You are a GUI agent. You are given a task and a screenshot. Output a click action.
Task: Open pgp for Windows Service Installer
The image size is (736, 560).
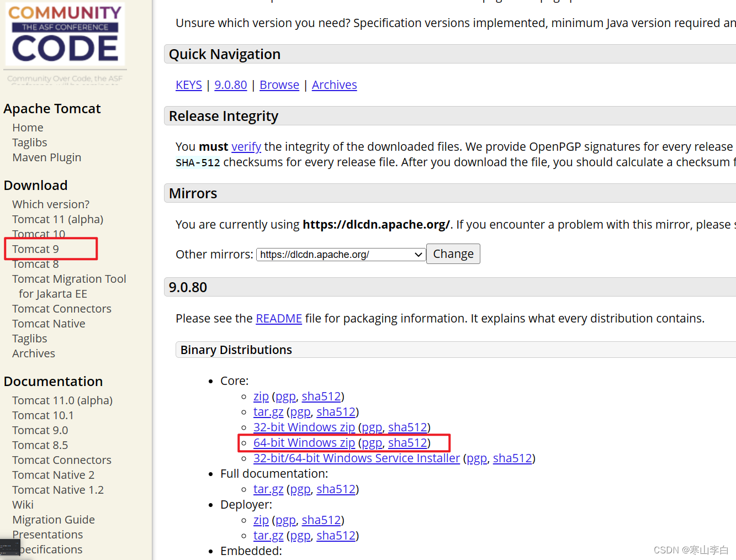[x=477, y=458]
